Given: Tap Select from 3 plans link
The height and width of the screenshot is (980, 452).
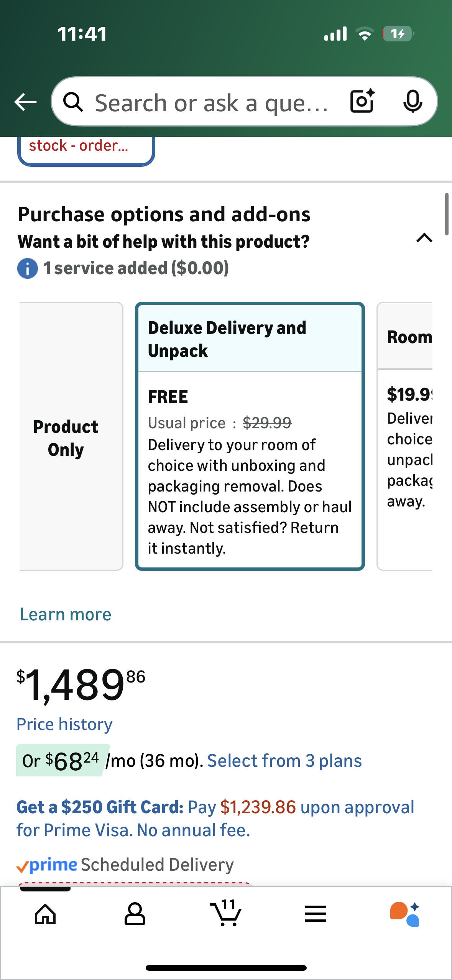Looking at the screenshot, I should [284, 761].
